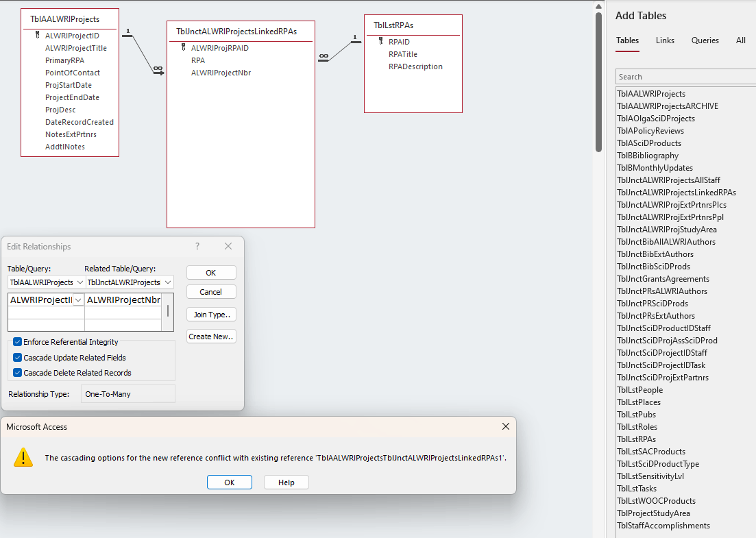Select TblAALWRIProjectsARCHIVE in the Add Tables list
This screenshot has width=756, height=538.
pyautogui.click(x=668, y=106)
